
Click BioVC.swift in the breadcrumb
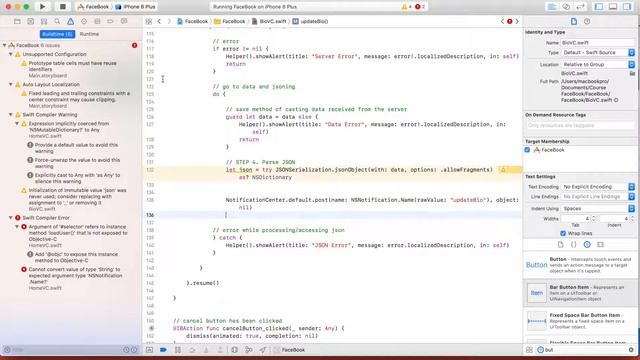click(x=269, y=21)
